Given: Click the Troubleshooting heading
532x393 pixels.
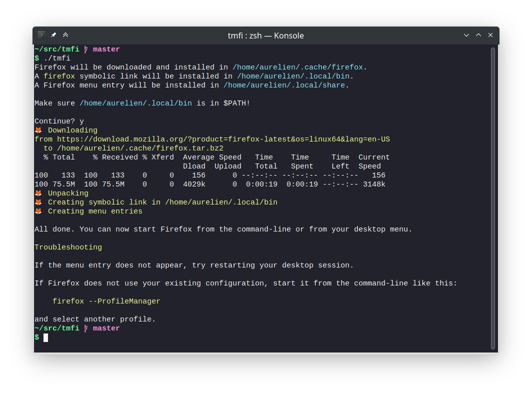Looking at the screenshot, I should coord(68,247).
